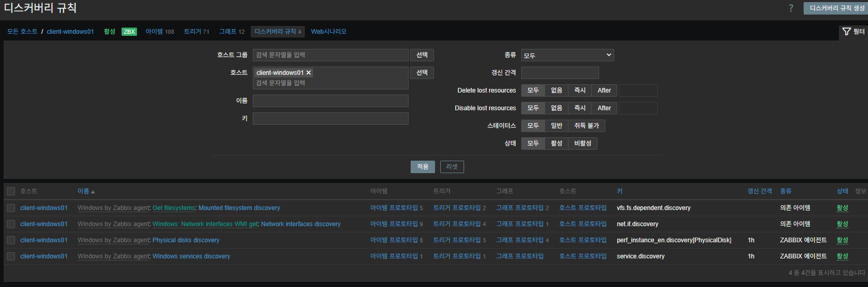Open 모든 호스트 breadcrumb link
The image size is (868, 287).
coord(22,32)
